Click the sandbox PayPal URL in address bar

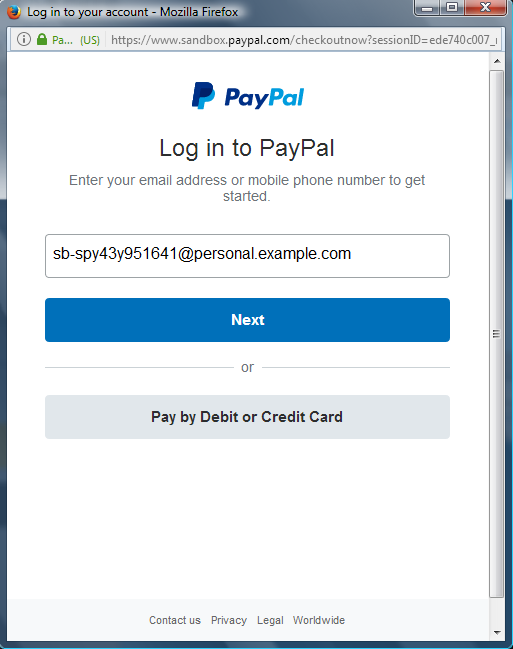303,40
